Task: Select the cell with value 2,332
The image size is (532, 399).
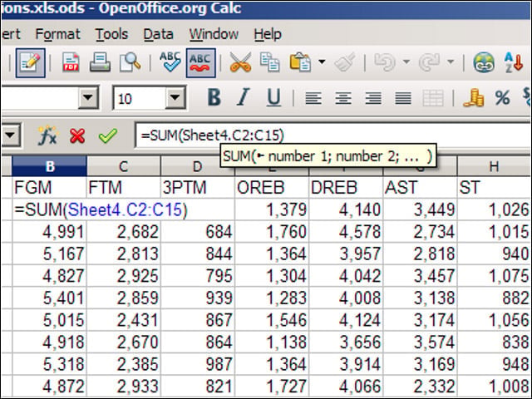Action: click(421, 386)
